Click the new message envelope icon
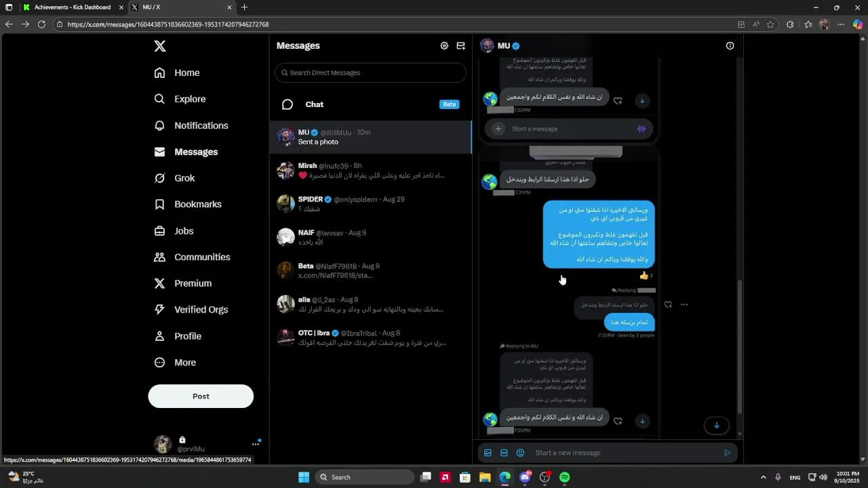This screenshot has width=868, height=488. click(x=461, y=46)
